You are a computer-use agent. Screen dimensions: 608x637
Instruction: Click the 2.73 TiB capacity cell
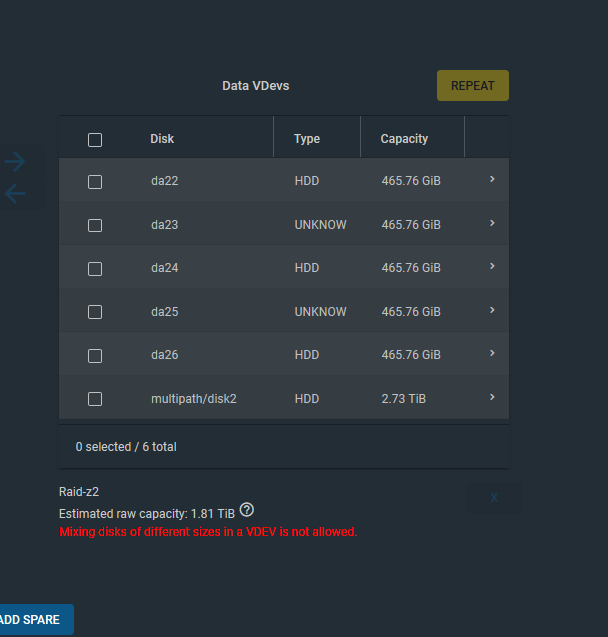tap(403, 399)
